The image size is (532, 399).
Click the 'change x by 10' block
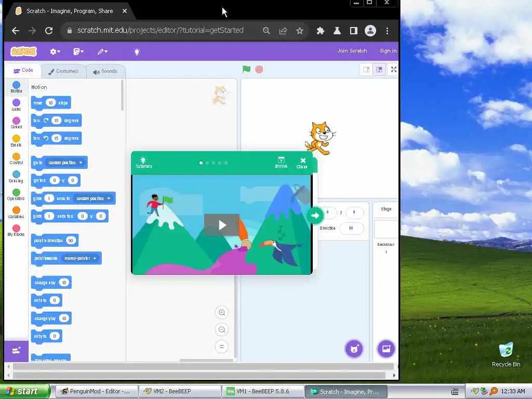point(51,283)
